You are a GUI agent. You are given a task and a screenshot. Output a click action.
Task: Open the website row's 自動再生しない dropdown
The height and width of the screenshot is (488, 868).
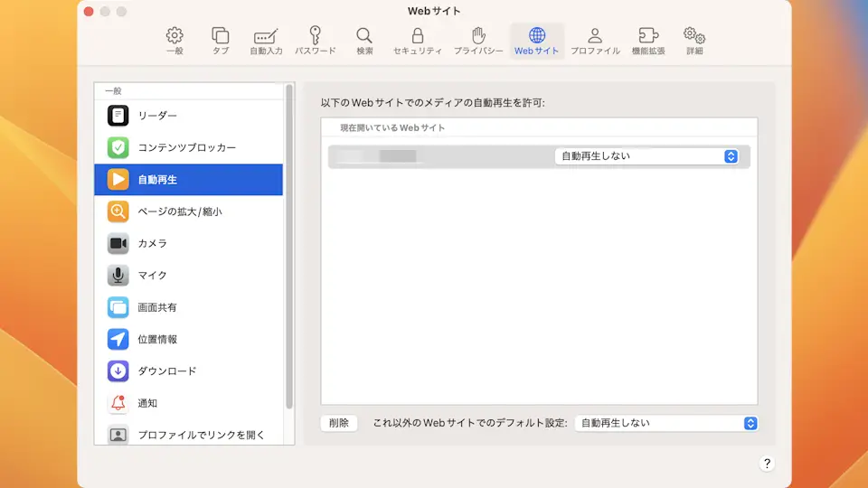pos(646,156)
